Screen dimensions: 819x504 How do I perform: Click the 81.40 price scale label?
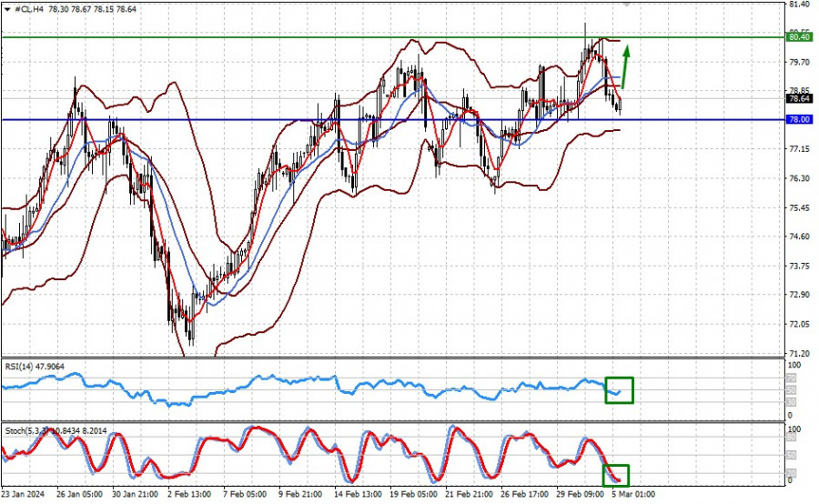tap(799, 5)
